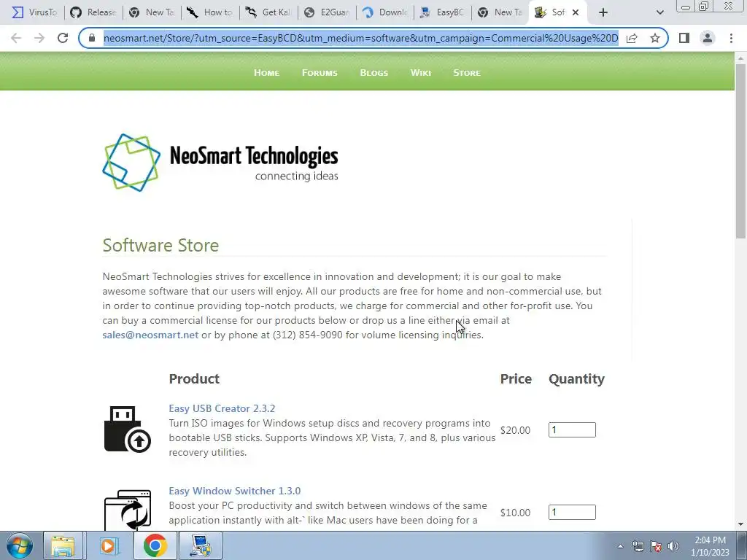Image resolution: width=747 pixels, height=560 pixels.
Task: Switch to the Get Kali tab
Action: pyautogui.click(x=268, y=12)
